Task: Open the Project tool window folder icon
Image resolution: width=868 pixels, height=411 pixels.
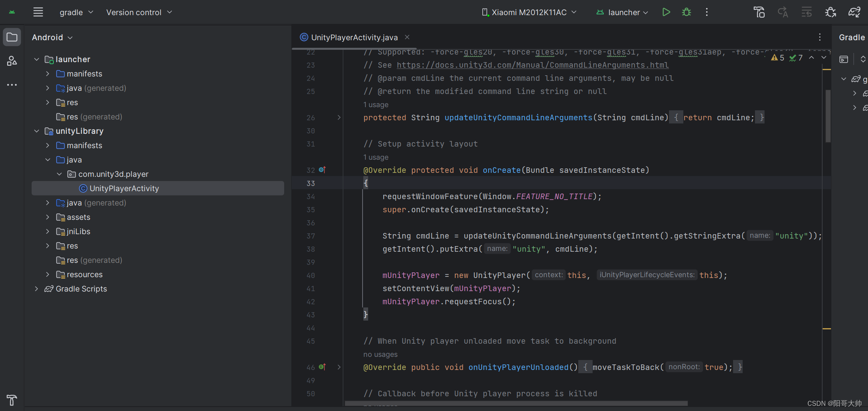Action: pyautogui.click(x=12, y=37)
